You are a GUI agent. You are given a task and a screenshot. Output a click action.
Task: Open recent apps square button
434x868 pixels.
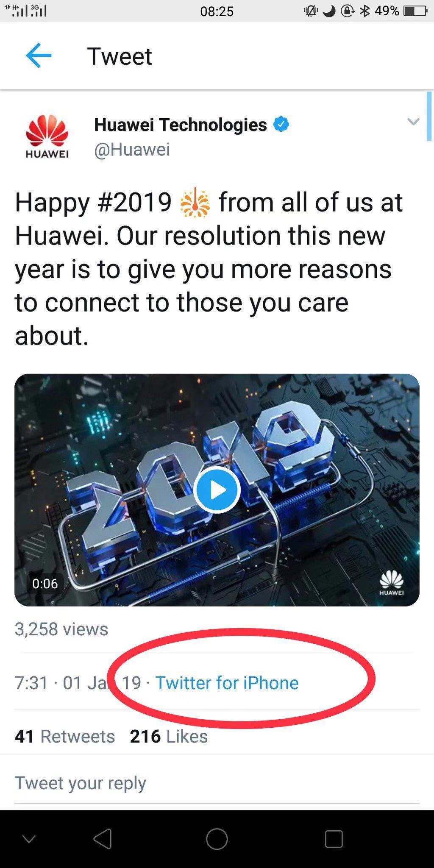[334, 839]
